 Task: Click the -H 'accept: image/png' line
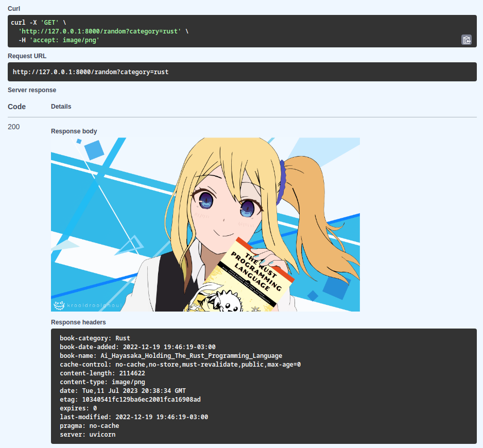(59, 40)
